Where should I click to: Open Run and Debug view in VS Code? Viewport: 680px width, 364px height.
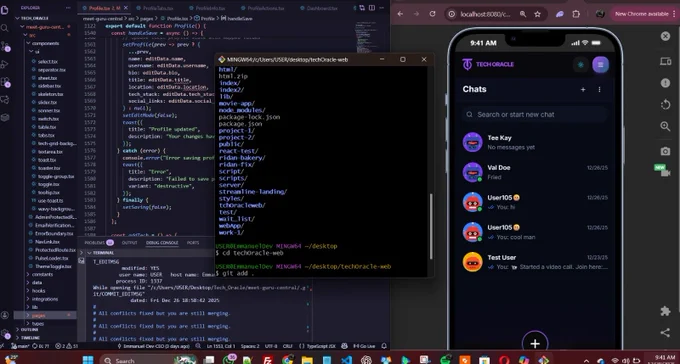[x=5, y=64]
